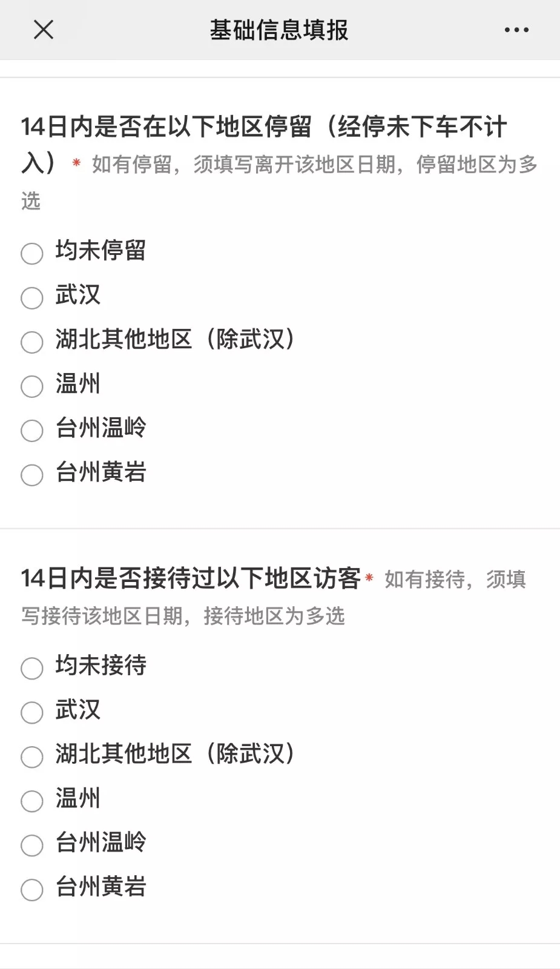Choose 湖北其他地区 in the stayed regions list
The image size is (560, 969).
click(x=32, y=342)
